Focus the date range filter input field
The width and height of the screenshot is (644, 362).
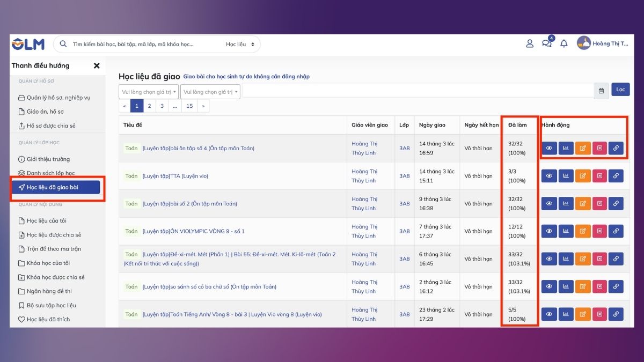coord(418,91)
